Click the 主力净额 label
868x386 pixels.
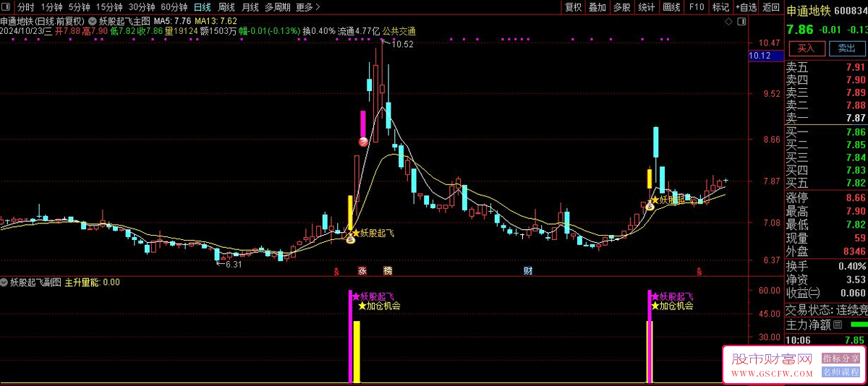click(809, 325)
